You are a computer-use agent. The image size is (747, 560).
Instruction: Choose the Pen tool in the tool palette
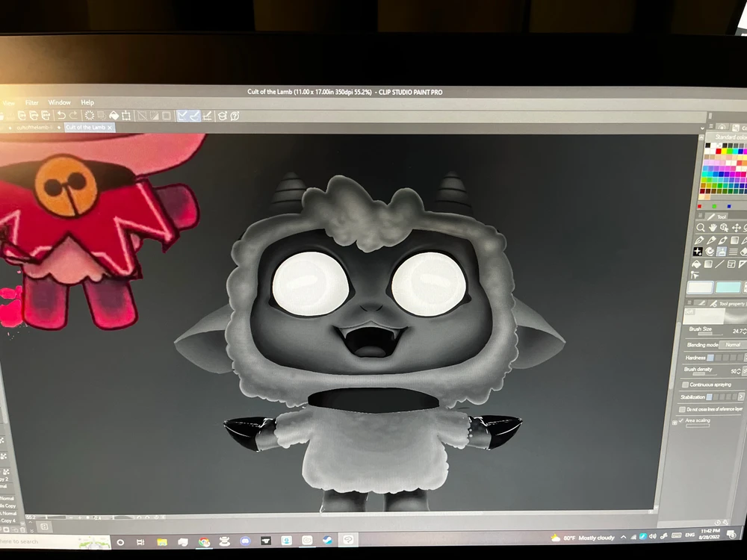(x=699, y=240)
